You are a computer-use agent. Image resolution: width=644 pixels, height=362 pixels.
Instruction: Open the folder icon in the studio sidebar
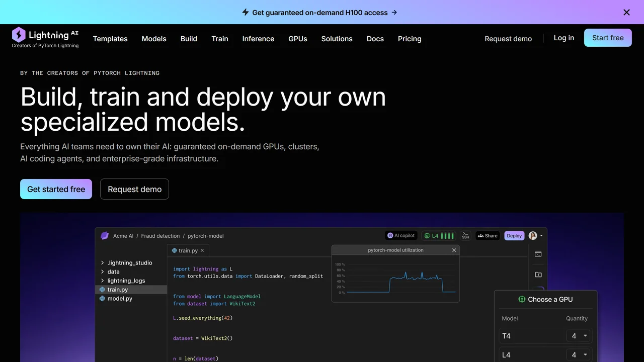(x=538, y=275)
